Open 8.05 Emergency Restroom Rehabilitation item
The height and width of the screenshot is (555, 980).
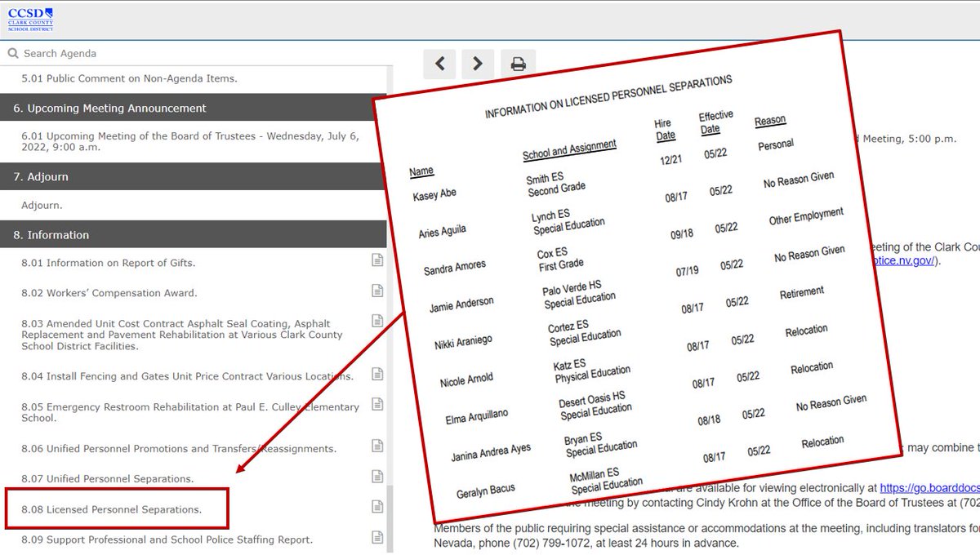[190, 412]
